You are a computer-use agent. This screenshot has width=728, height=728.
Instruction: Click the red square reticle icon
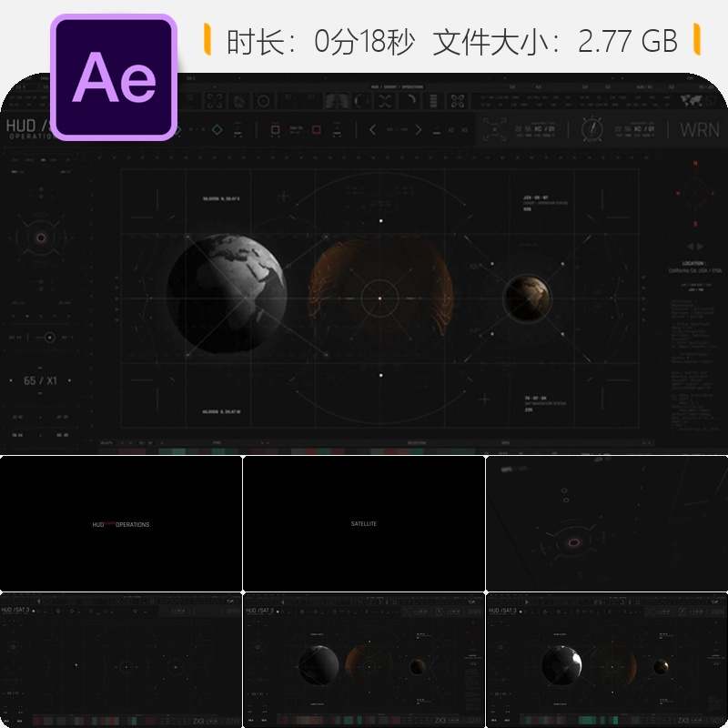(x=315, y=130)
